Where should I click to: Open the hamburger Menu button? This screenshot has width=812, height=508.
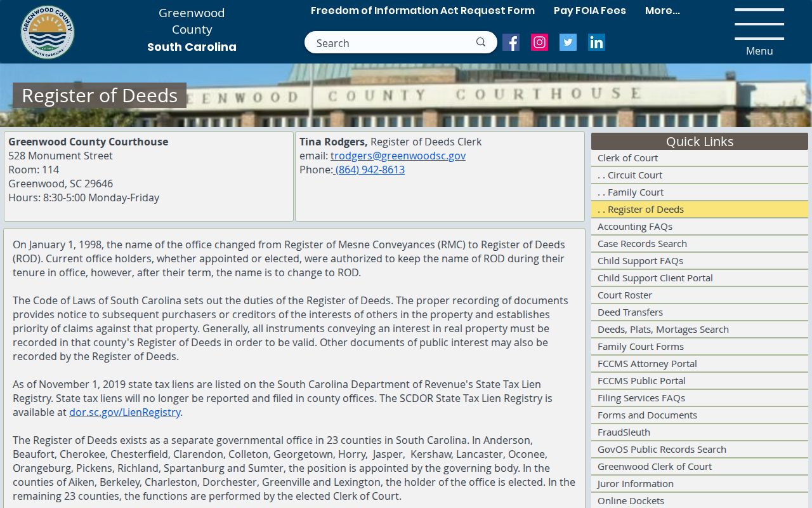tap(759, 32)
